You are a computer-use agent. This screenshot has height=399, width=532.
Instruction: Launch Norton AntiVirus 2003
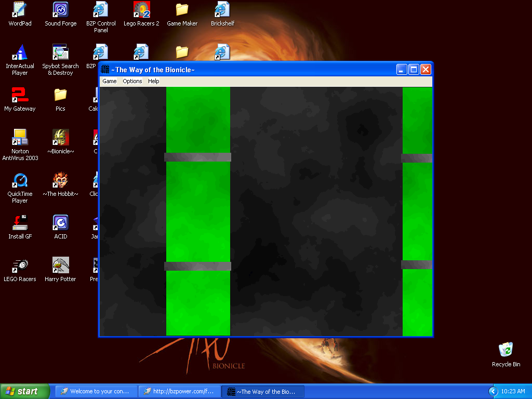pos(20,145)
